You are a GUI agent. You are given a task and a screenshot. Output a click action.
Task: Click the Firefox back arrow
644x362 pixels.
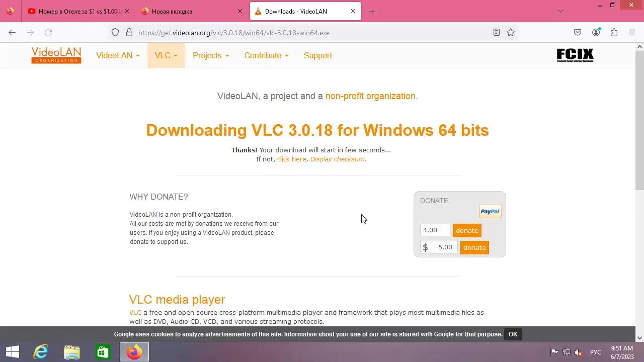click(12, 32)
